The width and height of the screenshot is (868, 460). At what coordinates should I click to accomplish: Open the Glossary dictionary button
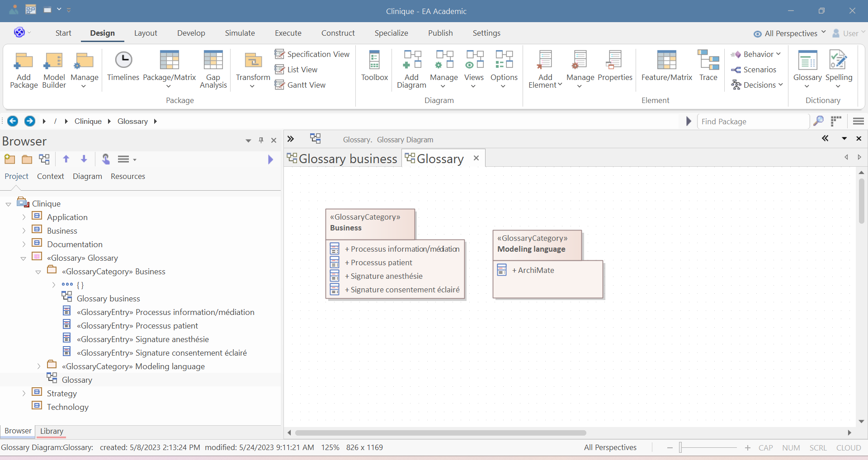[x=807, y=70]
